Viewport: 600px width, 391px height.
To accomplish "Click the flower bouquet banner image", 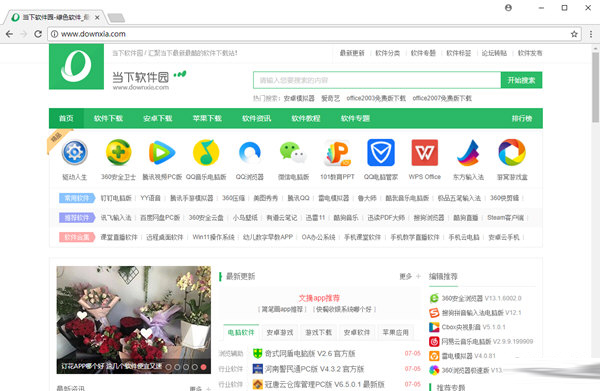I will pos(134,320).
